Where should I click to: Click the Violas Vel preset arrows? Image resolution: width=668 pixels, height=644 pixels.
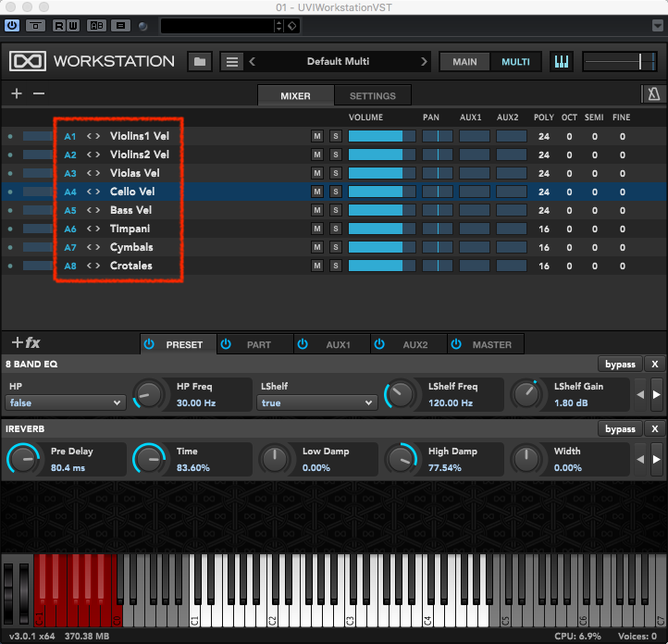93,173
